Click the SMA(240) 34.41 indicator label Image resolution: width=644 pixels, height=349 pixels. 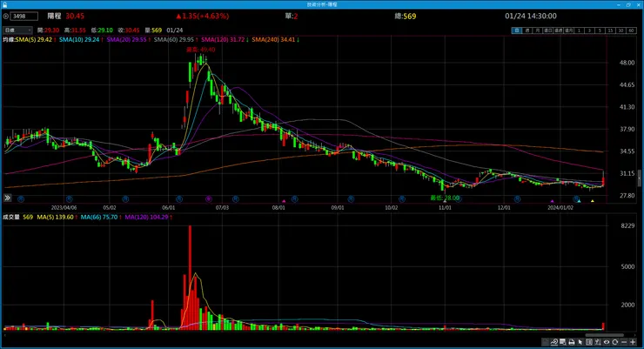273,40
